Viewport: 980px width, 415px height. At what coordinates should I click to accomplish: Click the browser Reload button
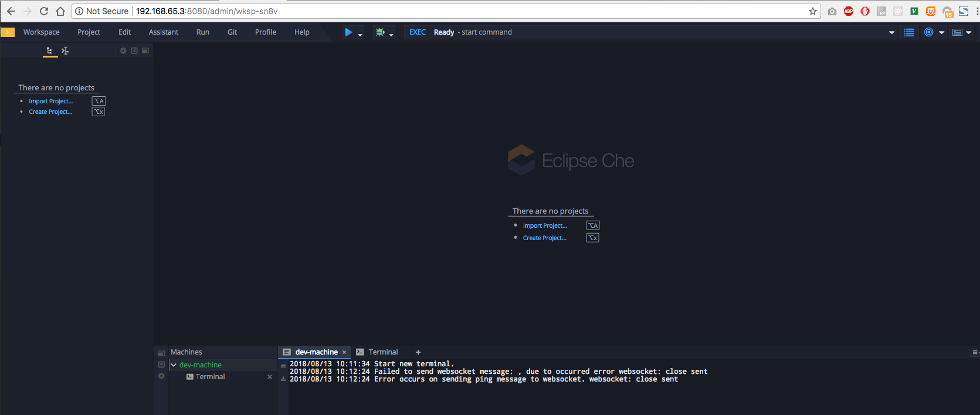click(x=43, y=11)
